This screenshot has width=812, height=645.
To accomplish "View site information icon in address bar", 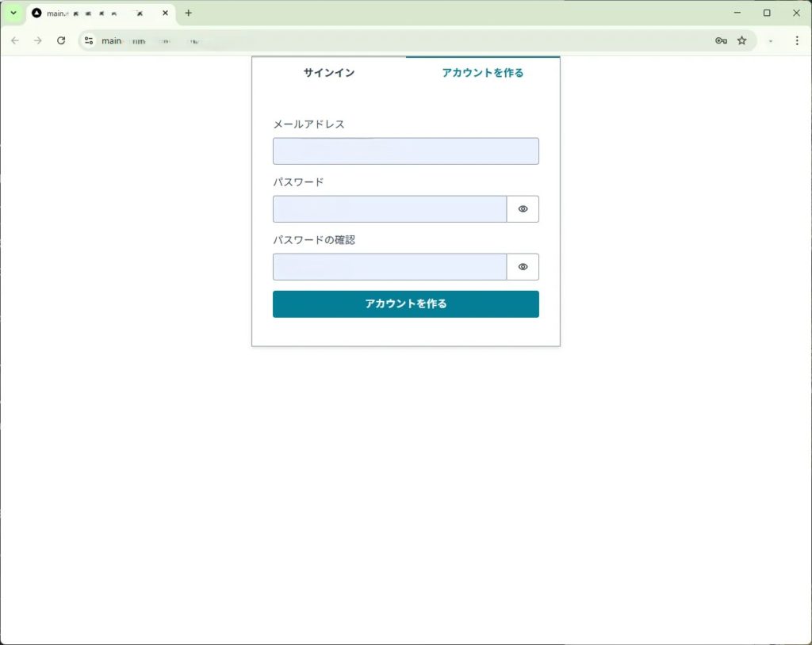I will (x=89, y=40).
